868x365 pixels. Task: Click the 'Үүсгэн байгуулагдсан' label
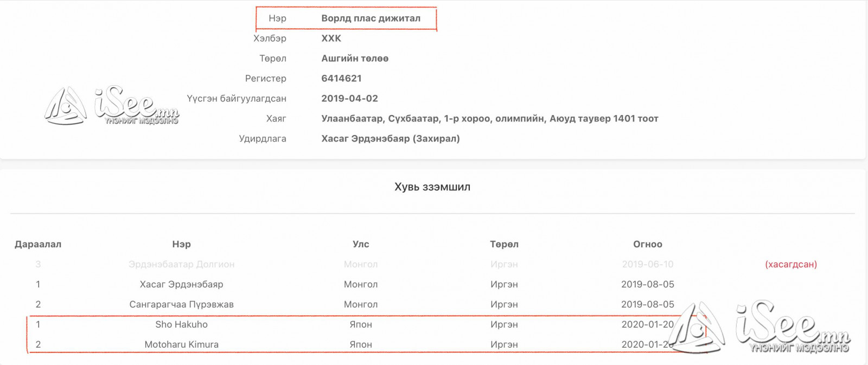[237, 99]
